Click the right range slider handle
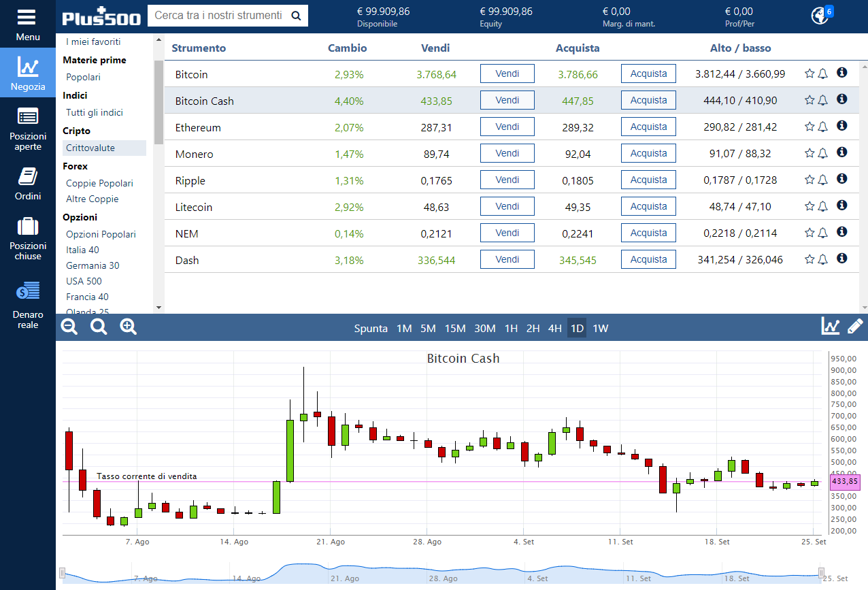 [821, 572]
